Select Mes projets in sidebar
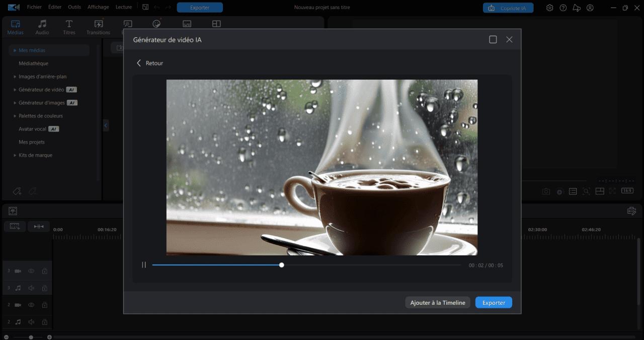The image size is (644, 340). point(32,142)
